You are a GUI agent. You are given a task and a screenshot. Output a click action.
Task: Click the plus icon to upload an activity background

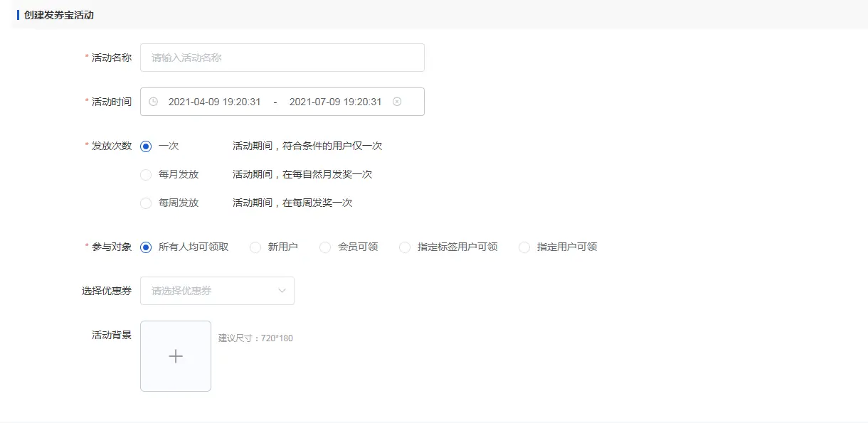176,356
